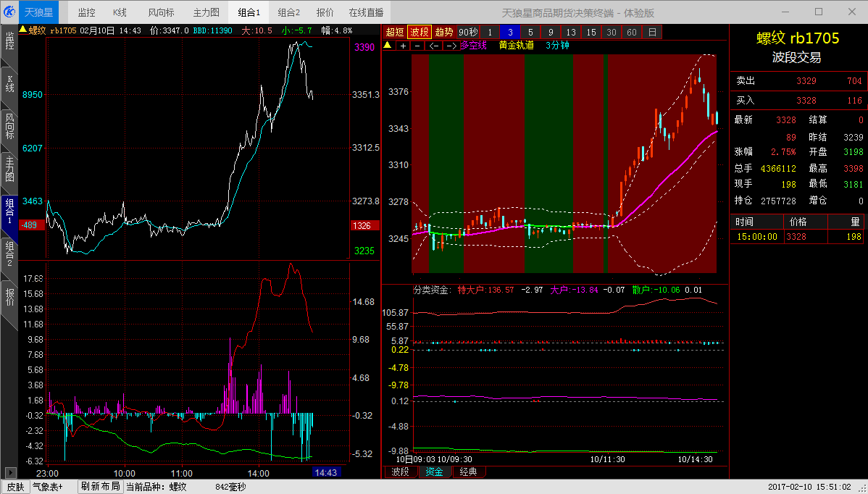Select the 90秒 time period

[x=468, y=32]
